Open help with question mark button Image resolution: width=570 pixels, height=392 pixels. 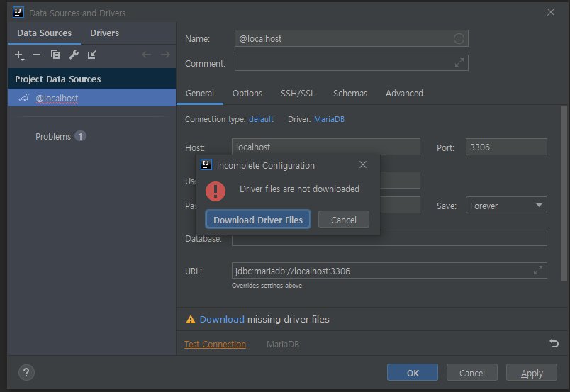[x=26, y=372]
